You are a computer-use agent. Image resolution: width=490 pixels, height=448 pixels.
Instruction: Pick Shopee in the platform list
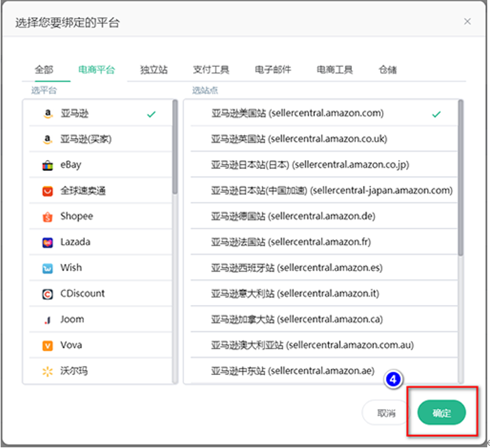pyautogui.click(x=100, y=217)
